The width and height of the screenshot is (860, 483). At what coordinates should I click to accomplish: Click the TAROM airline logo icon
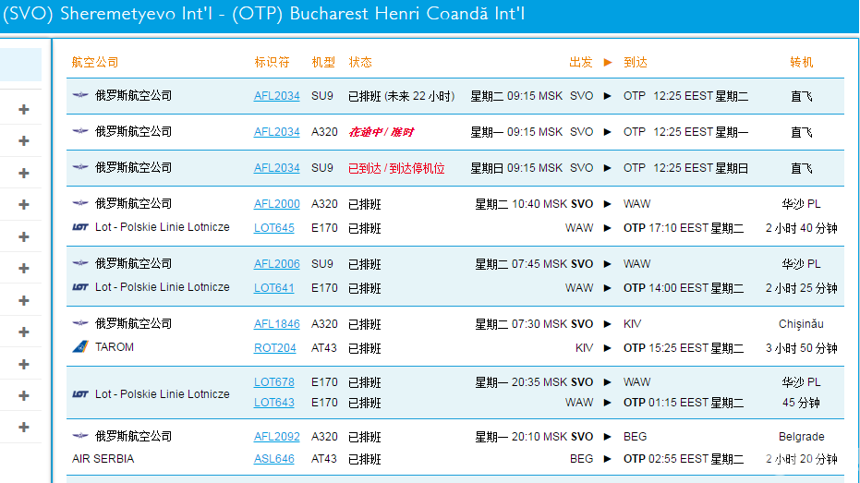click(x=80, y=346)
